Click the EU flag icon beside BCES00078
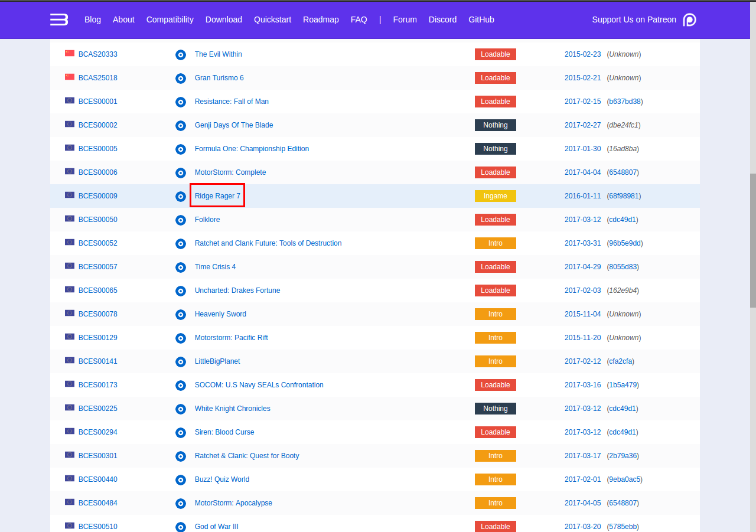The height and width of the screenshot is (532, 756). [x=70, y=314]
